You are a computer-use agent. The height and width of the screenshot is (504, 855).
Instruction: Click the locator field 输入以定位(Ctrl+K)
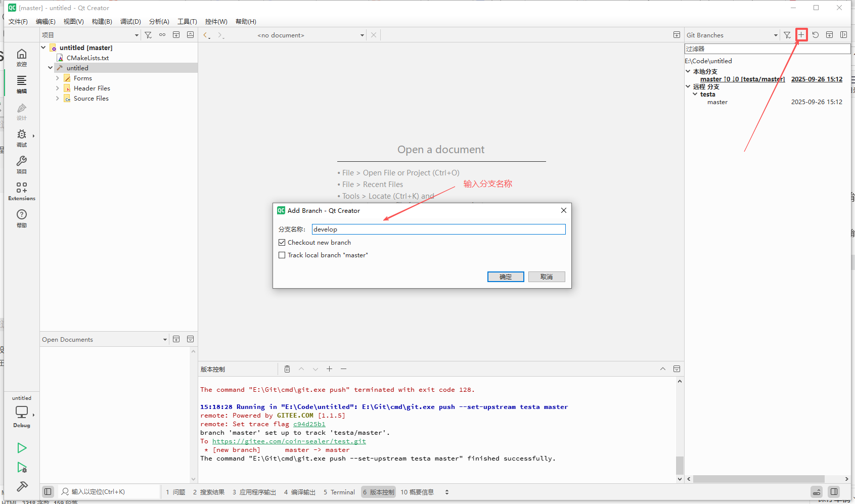click(x=109, y=491)
